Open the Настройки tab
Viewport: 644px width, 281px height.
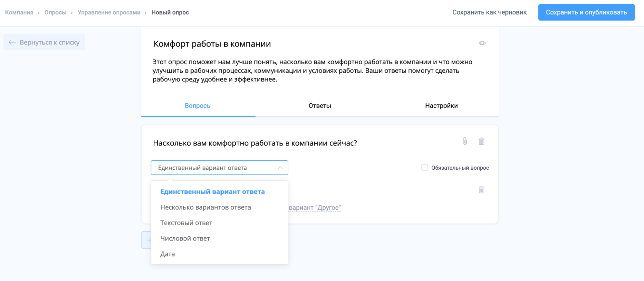(x=441, y=106)
